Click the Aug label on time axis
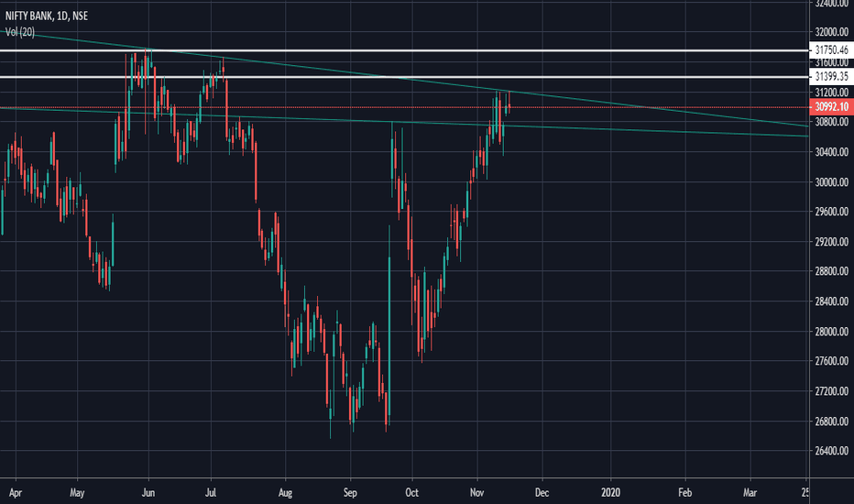Image resolution: width=854 pixels, height=504 pixels. pos(285,493)
